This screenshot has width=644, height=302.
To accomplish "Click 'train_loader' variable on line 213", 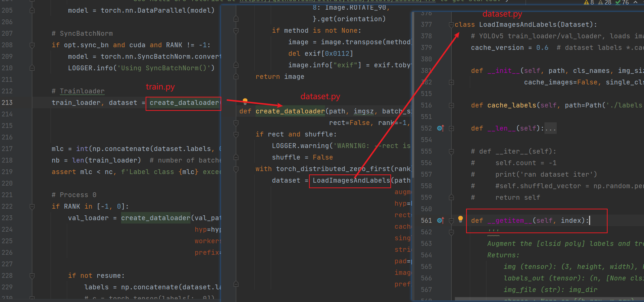I will 76,103.
